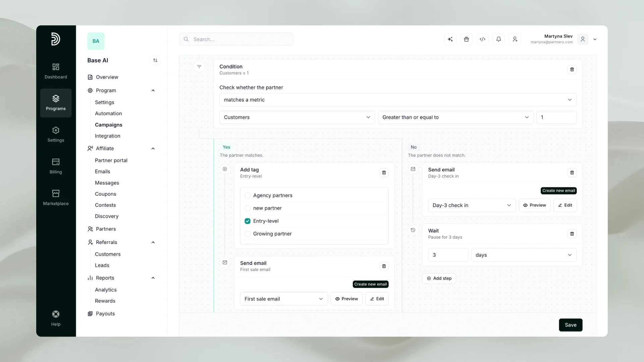
Task: Click the wait duration field showing 3
Action: click(448, 255)
